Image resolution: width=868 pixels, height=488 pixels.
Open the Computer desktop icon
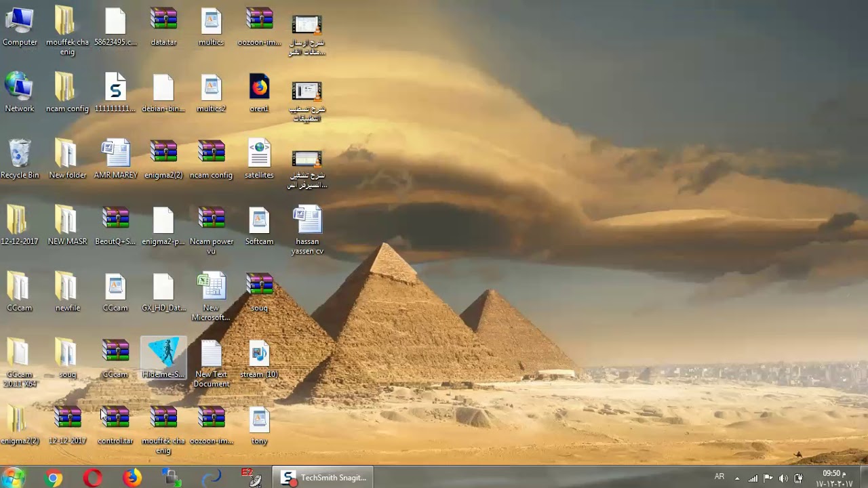(20, 27)
